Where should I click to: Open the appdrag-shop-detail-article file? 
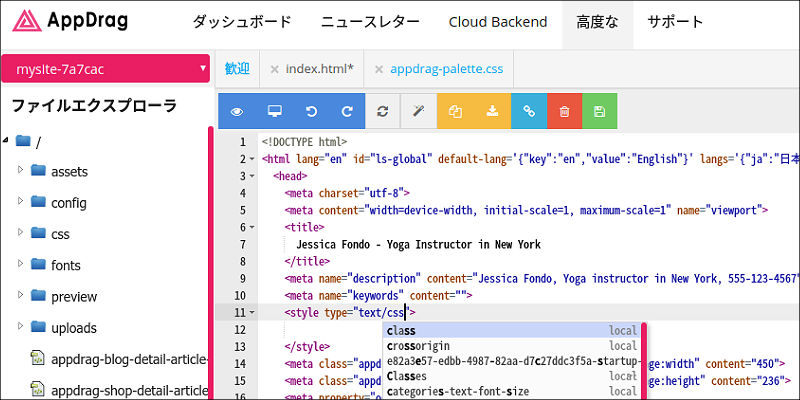click(x=119, y=390)
